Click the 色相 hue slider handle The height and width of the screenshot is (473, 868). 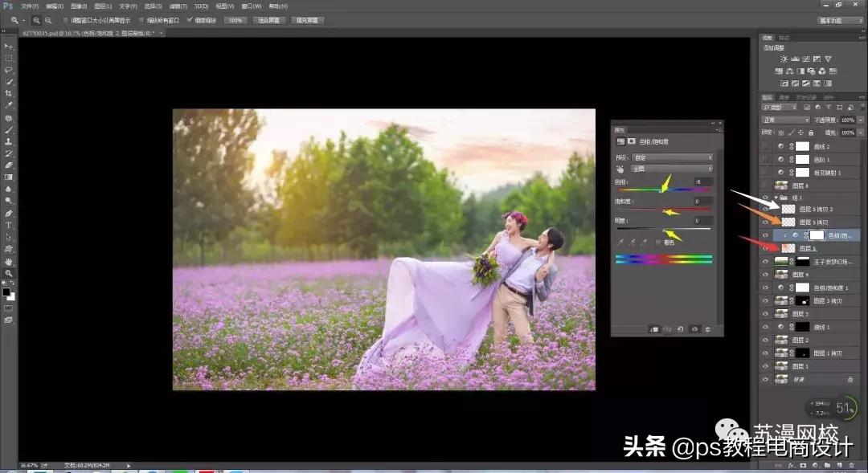pyautogui.click(x=662, y=189)
